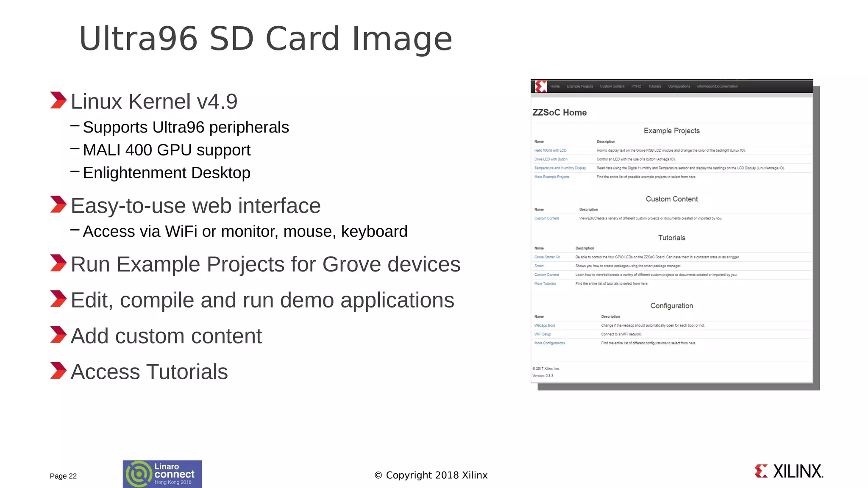Click 'MALI 400 GPU support' sub-bullet
The height and width of the screenshot is (488, 868).
[167, 150]
